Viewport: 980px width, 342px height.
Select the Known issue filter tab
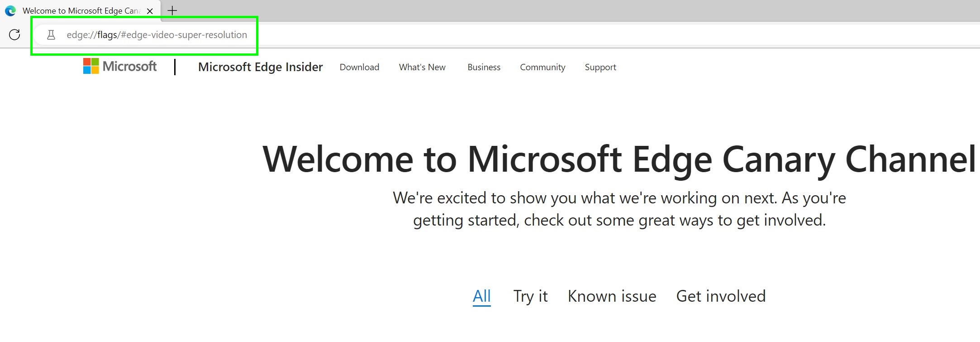click(612, 296)
